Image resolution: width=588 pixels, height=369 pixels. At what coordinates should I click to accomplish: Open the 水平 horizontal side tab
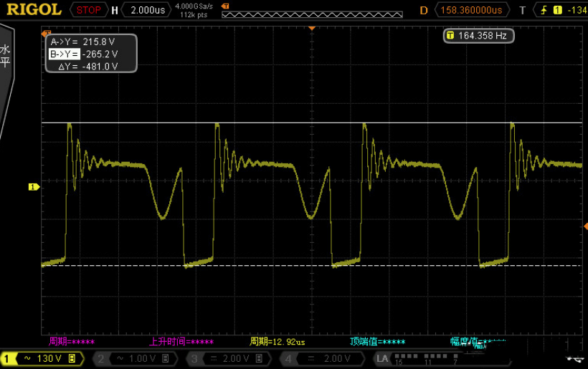pos(6,57)
